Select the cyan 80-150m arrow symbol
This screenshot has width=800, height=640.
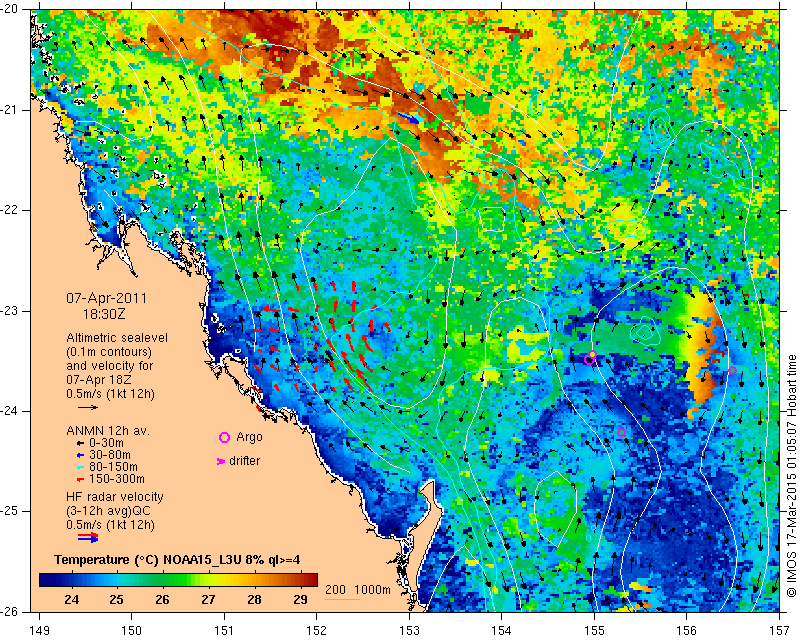pos(80,467)
